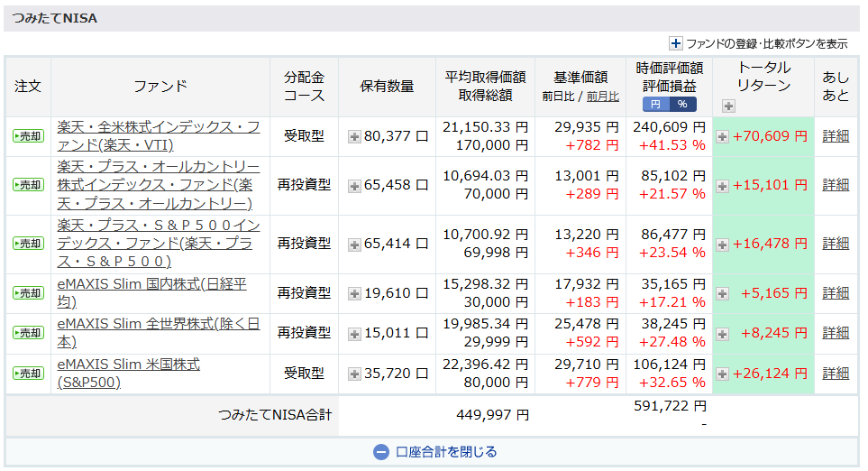This screenshot has height=471, width=868.
Task: Expand total return detail for +5,165 円
Action: [722, 293]
